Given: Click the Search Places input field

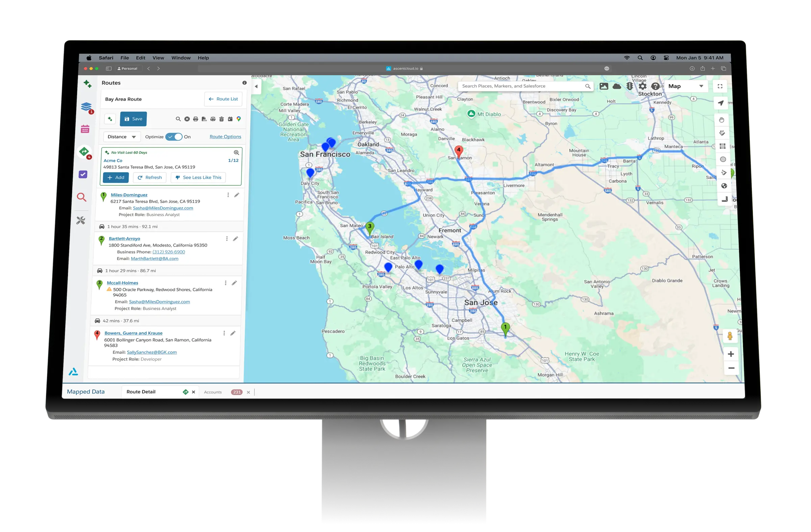Looking at the screenshot, I should pyautogui.click(x=521, y=86).
